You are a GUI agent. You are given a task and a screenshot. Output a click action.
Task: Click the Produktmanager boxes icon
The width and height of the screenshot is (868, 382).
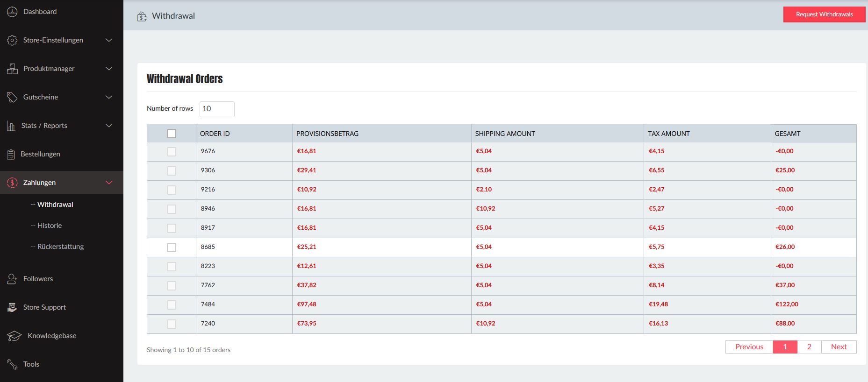[x=12, y=69]
